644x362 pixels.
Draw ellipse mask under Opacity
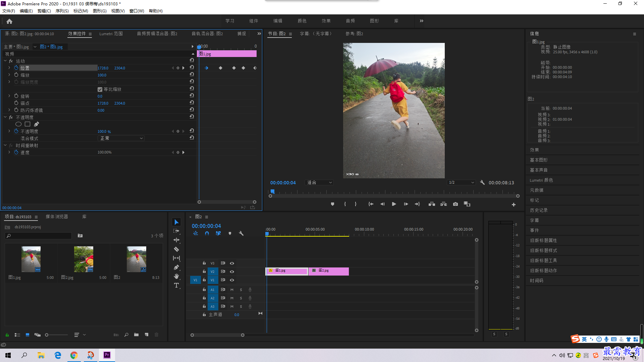[x=18, y=124]
